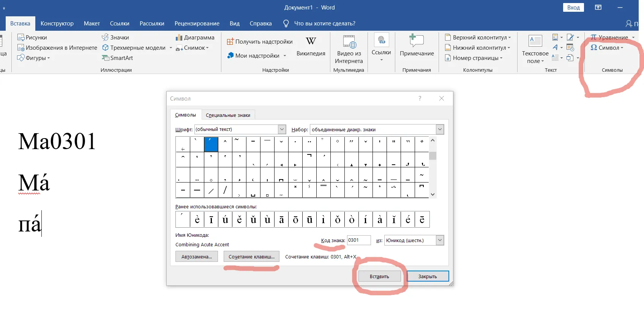
Task: Click the dialog help question mark
Action: click(x=420, y=98)
